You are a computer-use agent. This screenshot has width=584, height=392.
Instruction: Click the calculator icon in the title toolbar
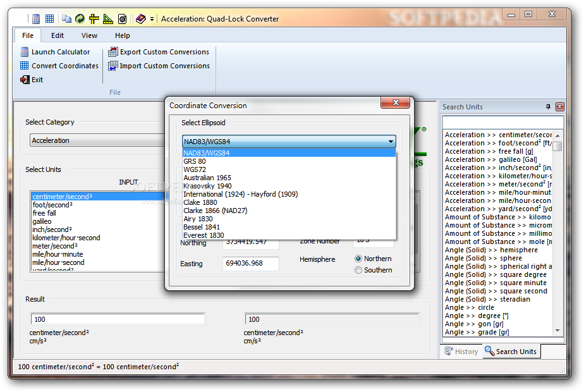36,18
